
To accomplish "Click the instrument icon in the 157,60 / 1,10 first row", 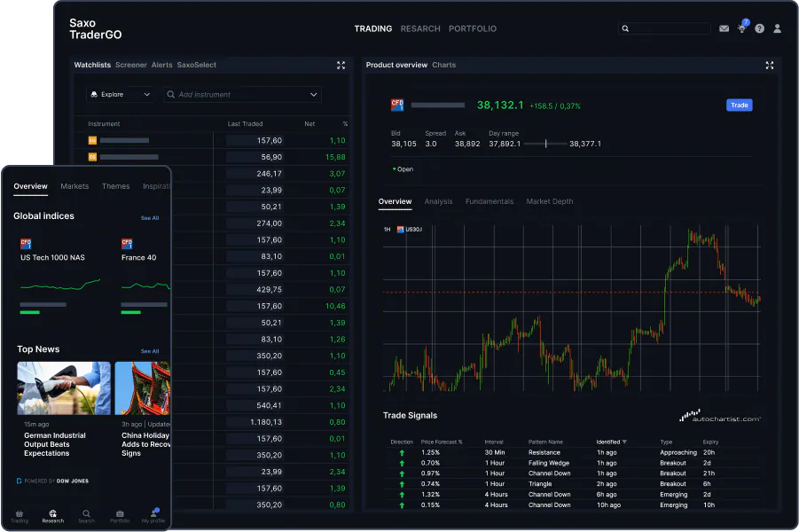I will coord(92,140).
